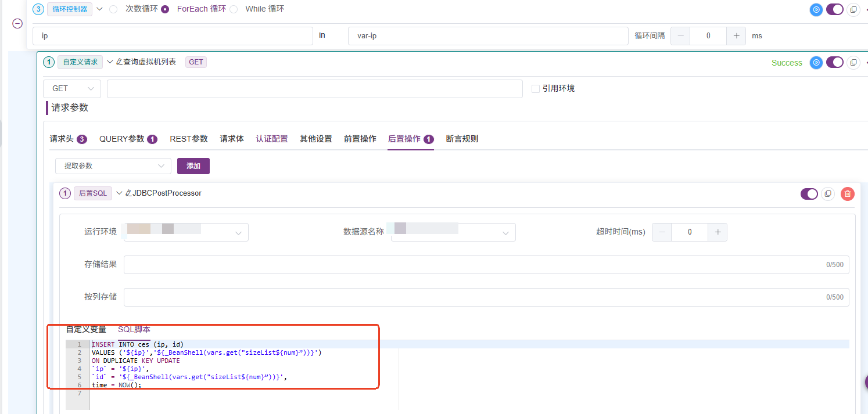868x414 pixels.
Task: Click the 后置SQL step number 1 badge
Action: pyautogui.click(x=65, y=193)
